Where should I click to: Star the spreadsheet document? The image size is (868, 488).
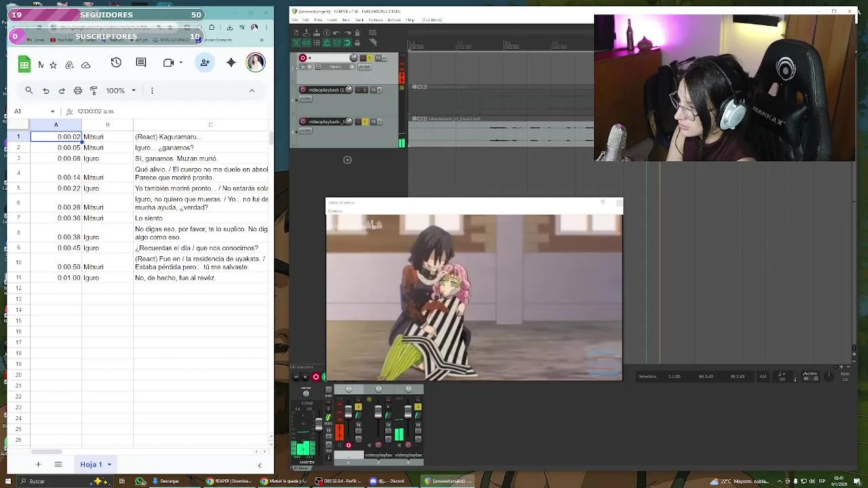coord(53,65)
